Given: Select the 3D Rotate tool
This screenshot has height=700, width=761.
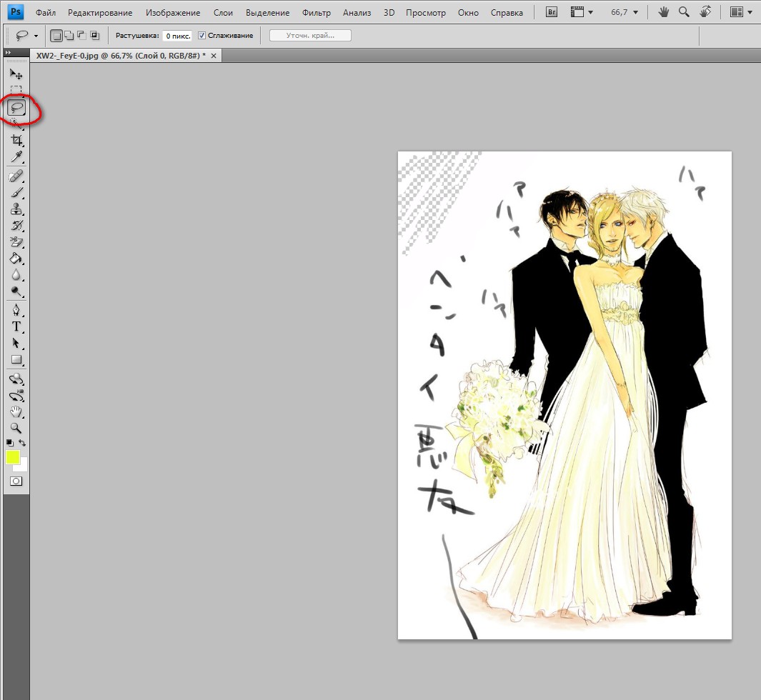Looking at the screenshot, I should pyautogui.click(x=16, y=379).
